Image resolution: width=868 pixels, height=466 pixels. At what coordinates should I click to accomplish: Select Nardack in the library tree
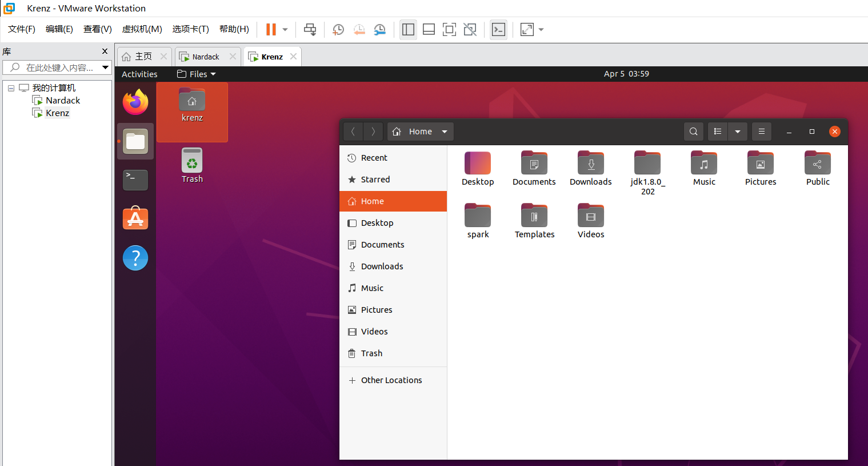57,101
